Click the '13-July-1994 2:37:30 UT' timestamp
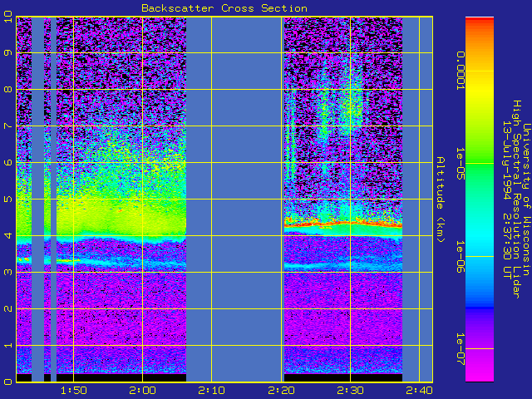Image resolution: width=532 pixels, height=399 pixels. click(507, 199)
